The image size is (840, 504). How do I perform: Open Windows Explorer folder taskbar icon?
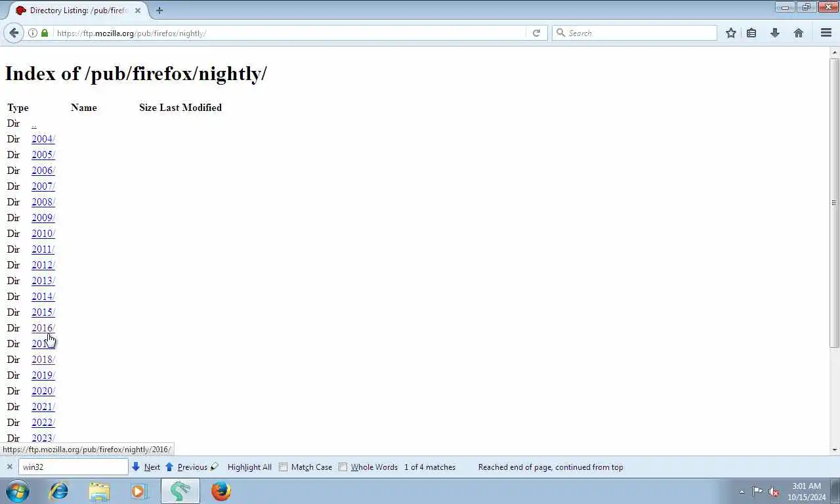click(x=99, y=491)
